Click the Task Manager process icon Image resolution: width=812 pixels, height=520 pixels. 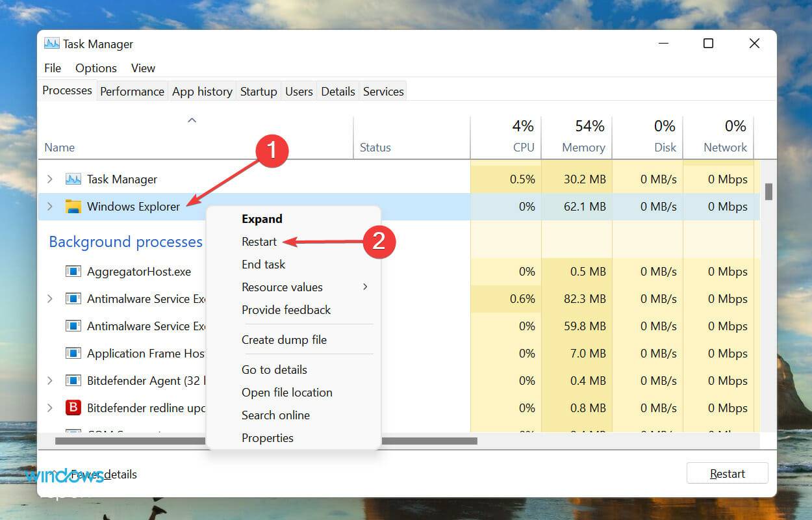point(72,179)
